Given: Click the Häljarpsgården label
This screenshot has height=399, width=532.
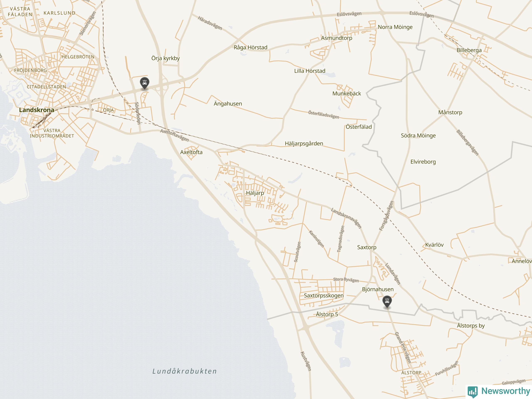Looking at the screenshot, I should point(304,144).
